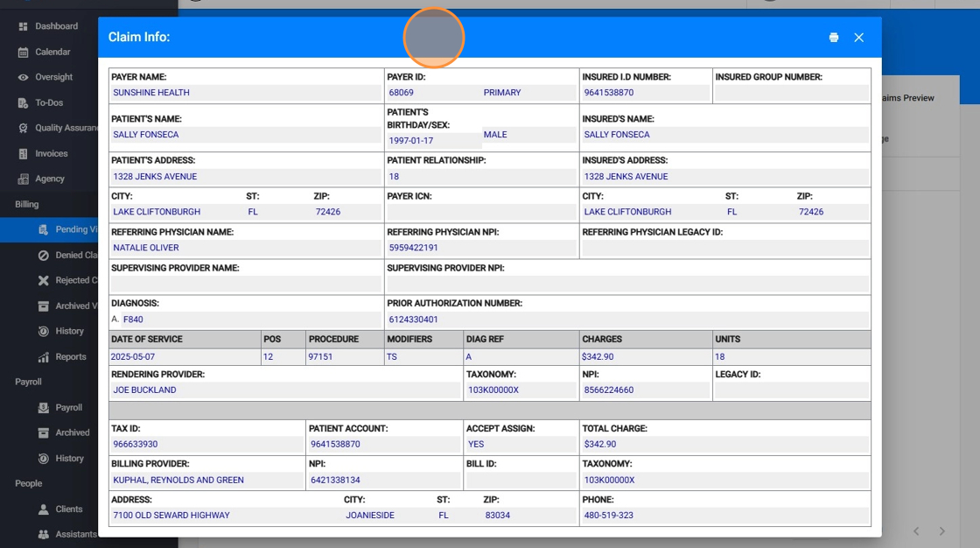This screenshot has height=548, width=980.
Task: Open the Calendar menu item
Action: 52,52
